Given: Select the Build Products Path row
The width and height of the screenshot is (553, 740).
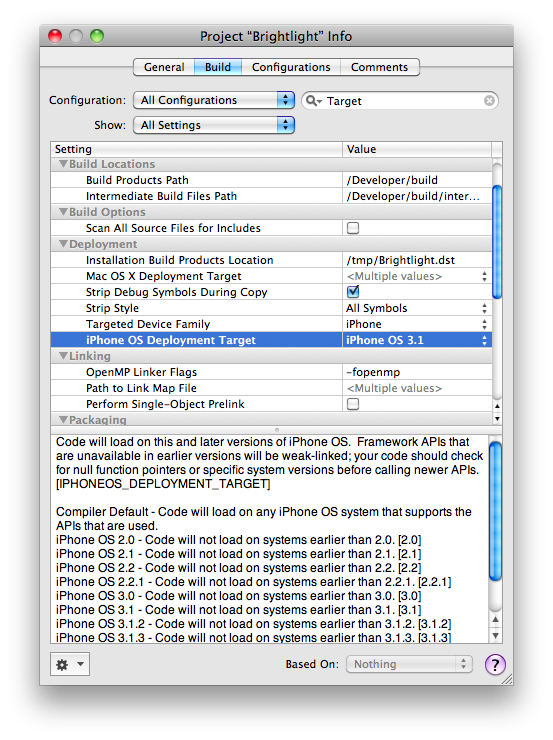Looking at the screenshot, I should pos(271,180).
